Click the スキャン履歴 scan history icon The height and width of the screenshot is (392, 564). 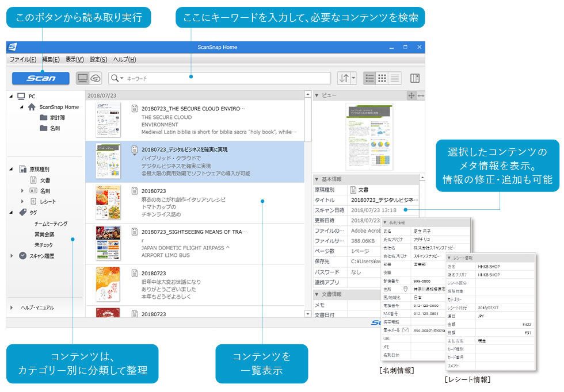tap(23, 256)
